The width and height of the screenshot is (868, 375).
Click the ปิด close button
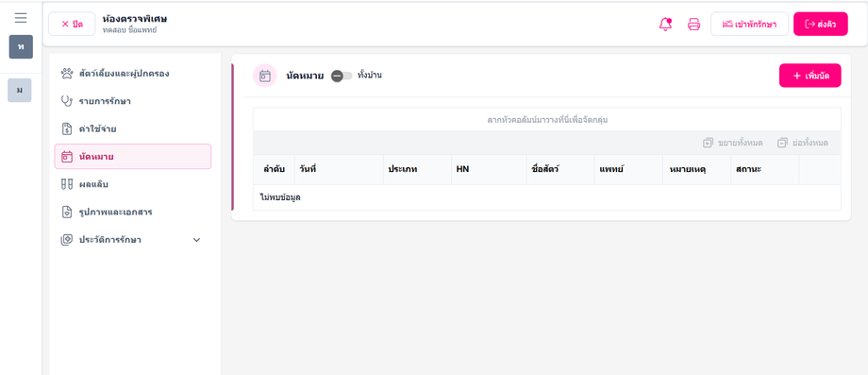pyautogui.click(x=72, y=24)
